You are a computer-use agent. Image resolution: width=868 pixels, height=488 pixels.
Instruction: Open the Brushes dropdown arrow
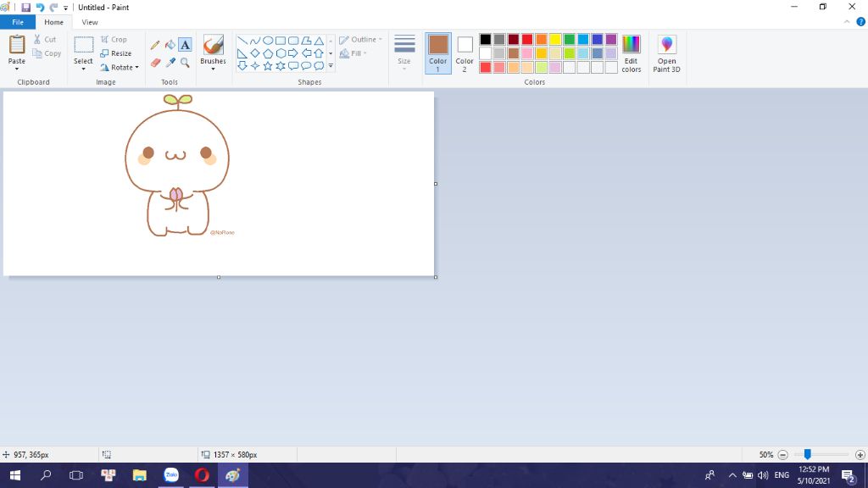[x=213, y=69]
